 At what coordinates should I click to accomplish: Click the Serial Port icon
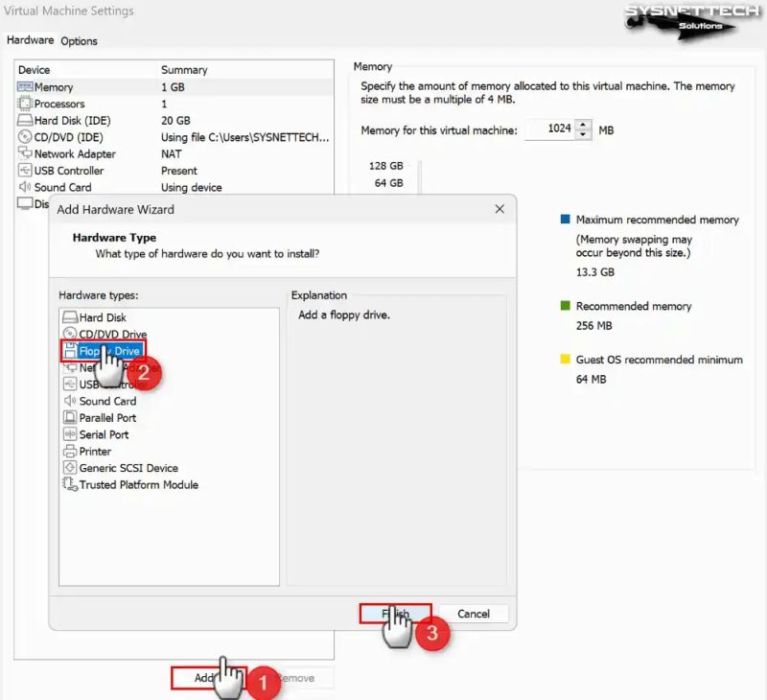tap(70, 434)
